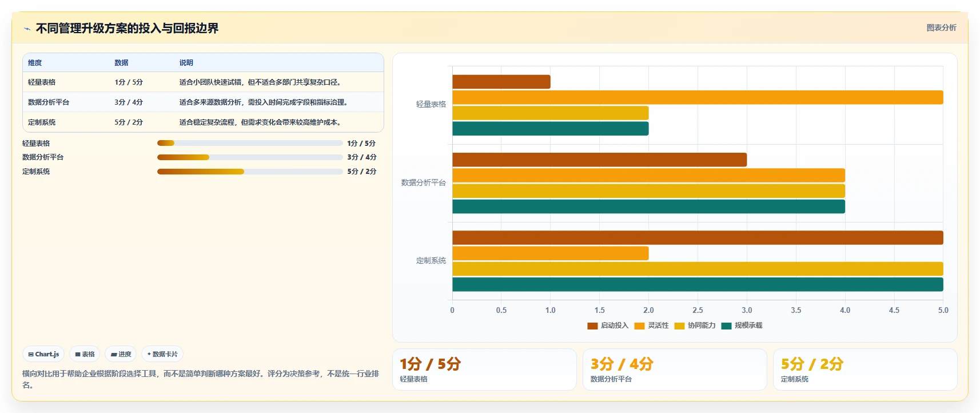The image size is (980, 413).
Task: Click the 表格 chip
Action: (85, 354)
